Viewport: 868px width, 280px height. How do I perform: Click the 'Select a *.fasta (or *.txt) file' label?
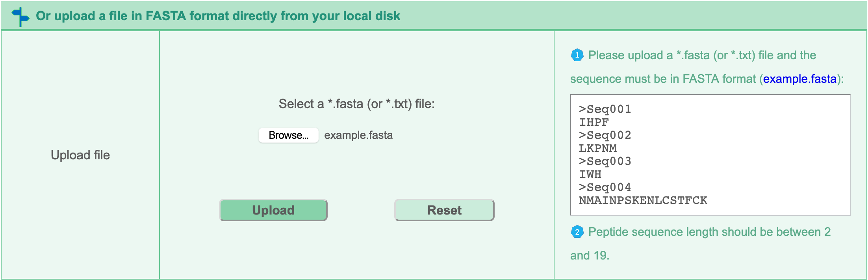point(357,104)
